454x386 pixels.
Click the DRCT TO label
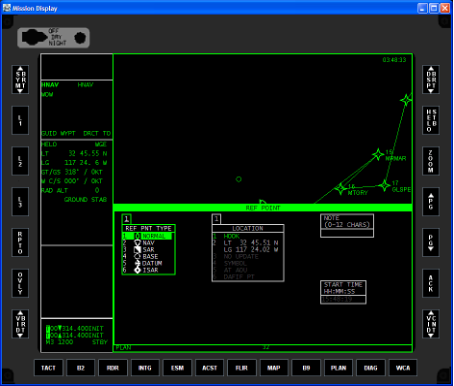click(x=97, y=133)
